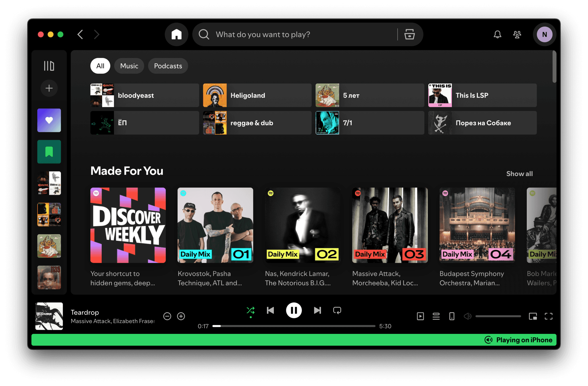Open Friend Activity icon

tap(517, 34)
